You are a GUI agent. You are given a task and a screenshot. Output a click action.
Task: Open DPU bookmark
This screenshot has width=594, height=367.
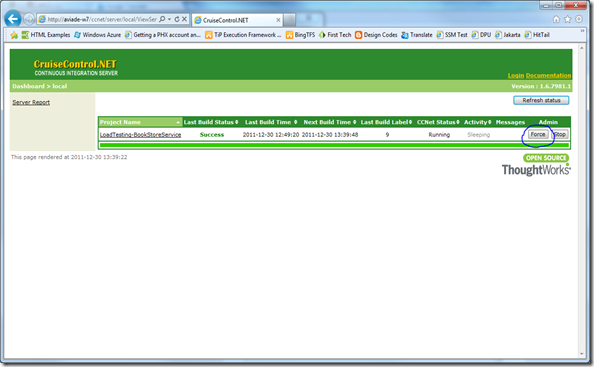(481, 35)
